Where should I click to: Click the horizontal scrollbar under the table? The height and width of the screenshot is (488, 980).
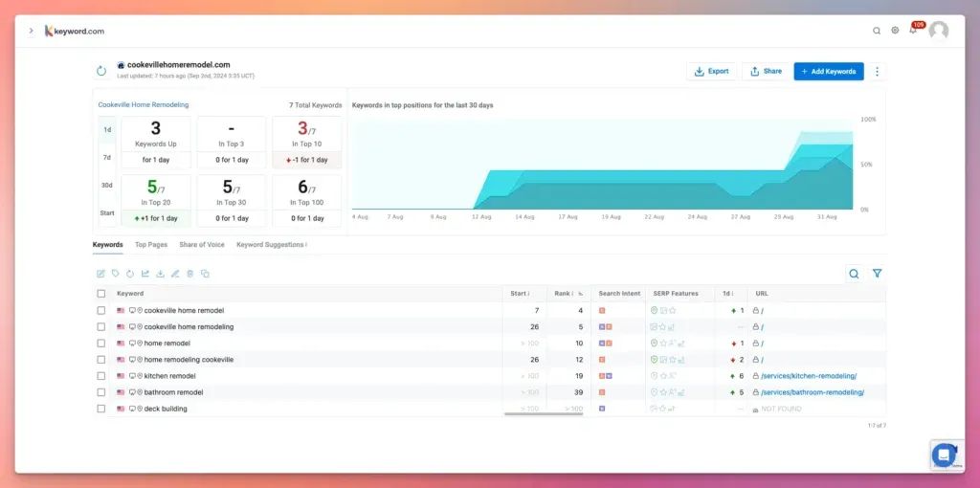coord(544,414)
